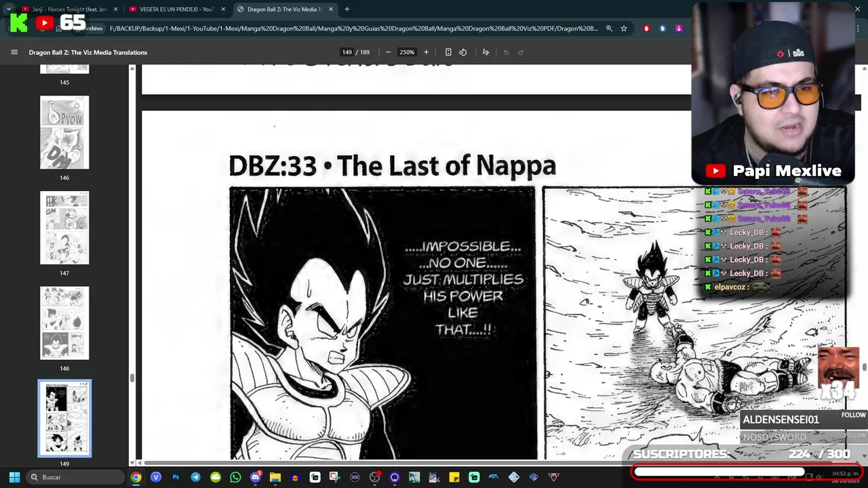Select the highlighted page 149 thumbnail
868x488 pixels.
(64, 418)
